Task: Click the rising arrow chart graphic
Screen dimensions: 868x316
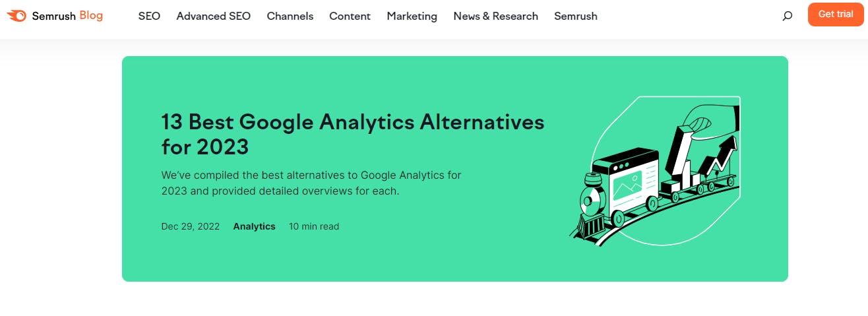Action: tap(718, 156)
